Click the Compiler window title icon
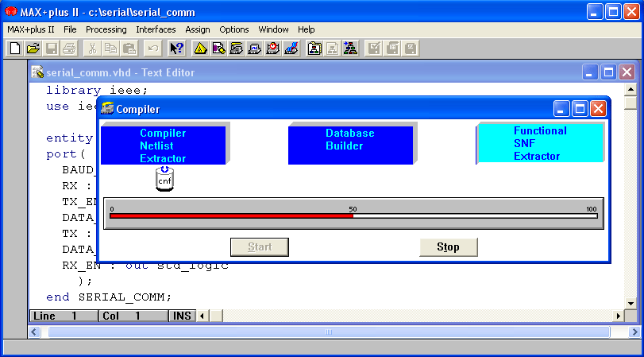Image resolution: width=644 pixels, height=357 pixels. [107, 109]
